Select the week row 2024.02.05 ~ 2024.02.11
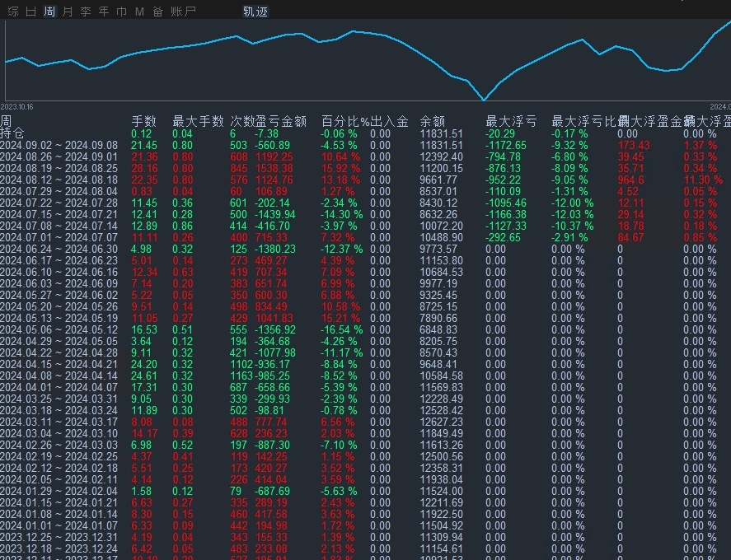The image size is (731, 560). [366, 480]
